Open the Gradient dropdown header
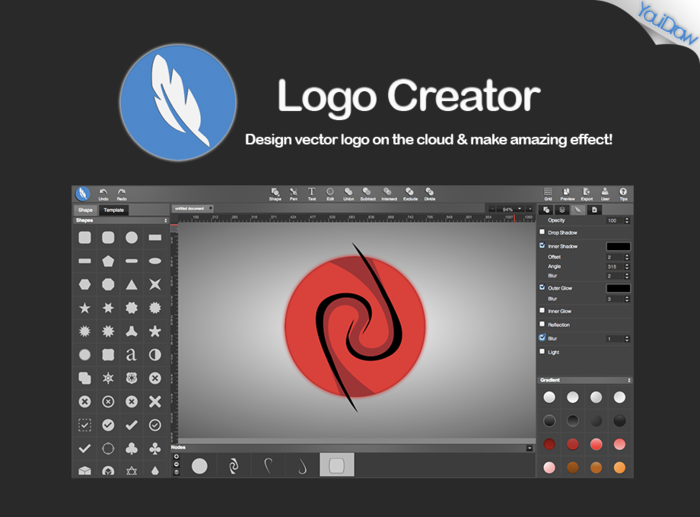The image size is (700, 517). 585,380
